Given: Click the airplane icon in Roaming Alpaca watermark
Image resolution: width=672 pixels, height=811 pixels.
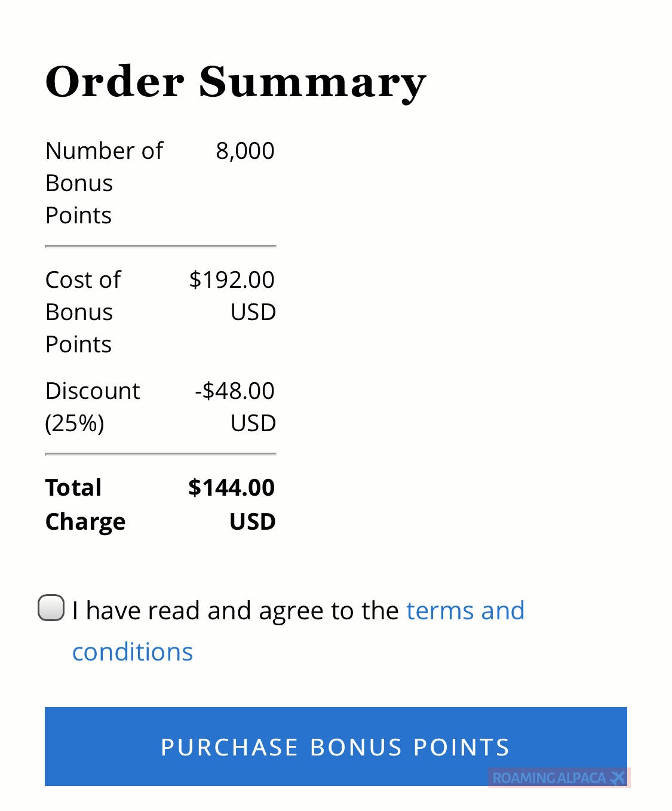Looking at the screenshot, I should pos(618,778).
